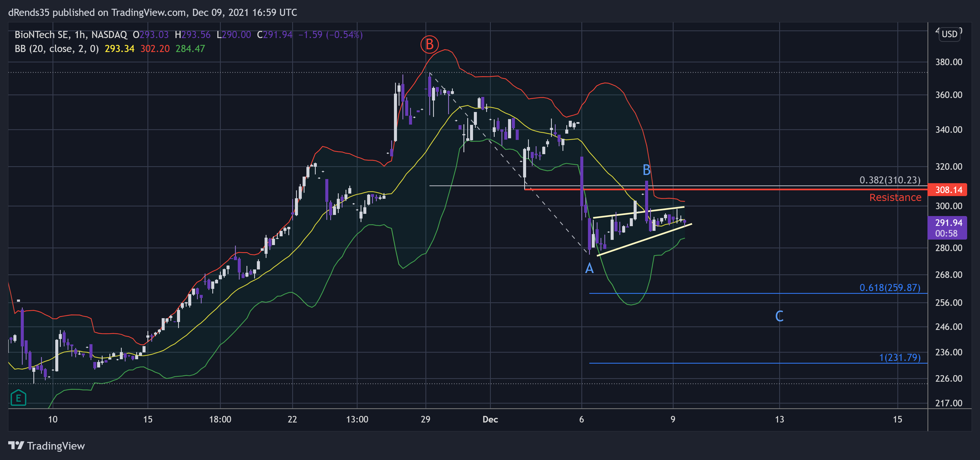Click the high value H293.56
The width and height of the screenshot is (980, 460).
(x=192, y=35)
